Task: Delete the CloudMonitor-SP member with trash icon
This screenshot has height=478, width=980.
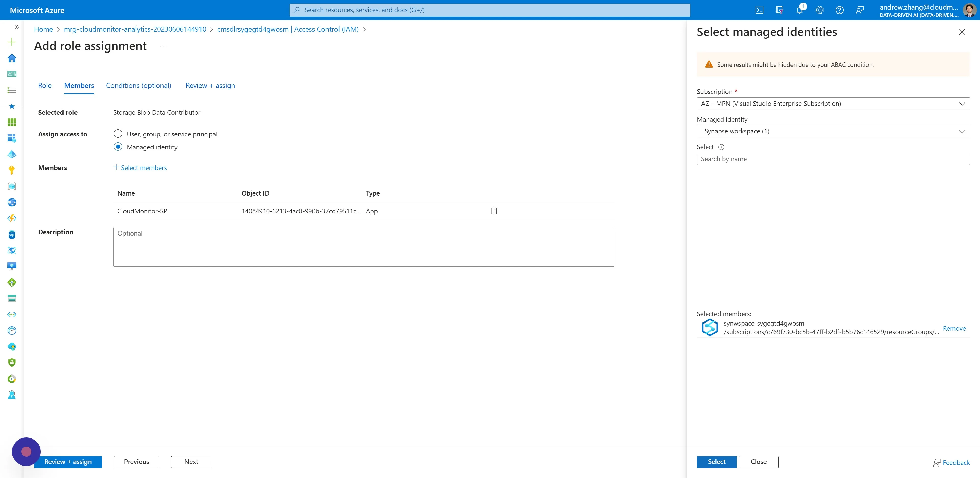Action: tap(494, 211)
